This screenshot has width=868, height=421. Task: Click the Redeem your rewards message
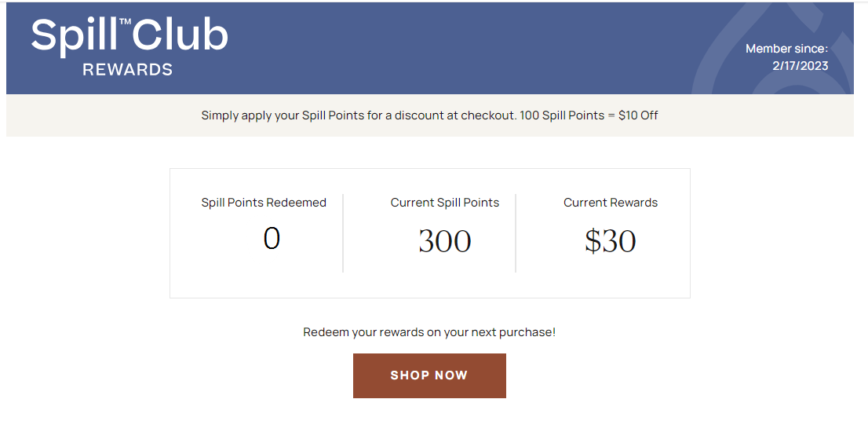(x=429, y=332)
